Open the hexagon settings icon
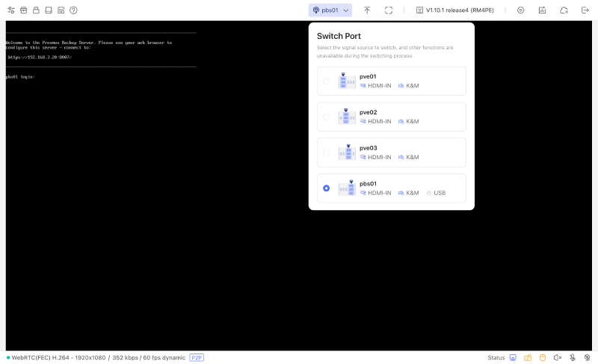The image size is (598, 364). (x=520, y=10)
